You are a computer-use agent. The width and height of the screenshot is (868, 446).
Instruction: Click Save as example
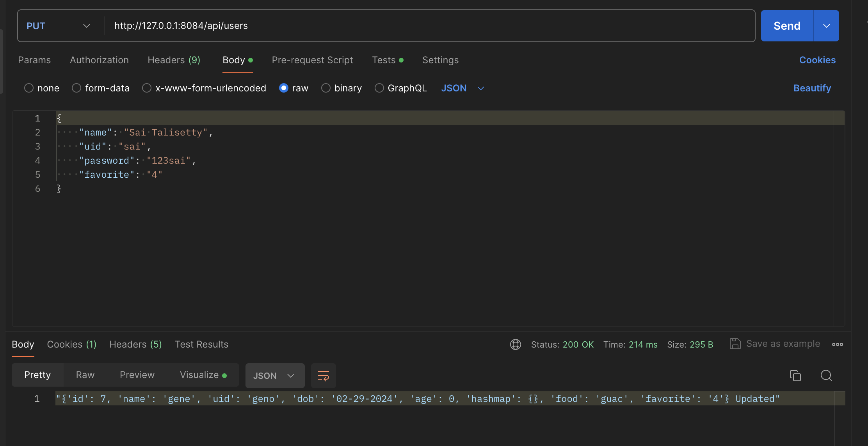[x=775, y=344]
